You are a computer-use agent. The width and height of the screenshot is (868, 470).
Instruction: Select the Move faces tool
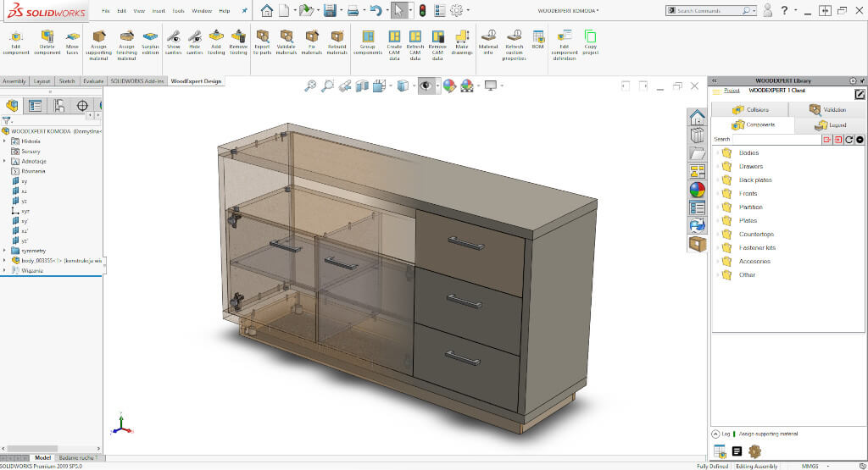pyautogui.click(x=73, y=42)
